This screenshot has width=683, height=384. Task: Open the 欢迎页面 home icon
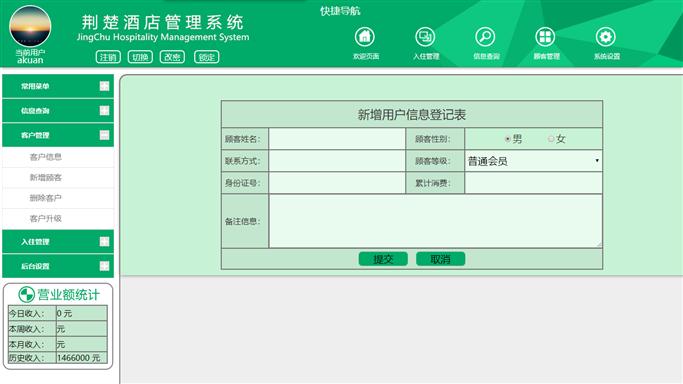coord(365,37)
